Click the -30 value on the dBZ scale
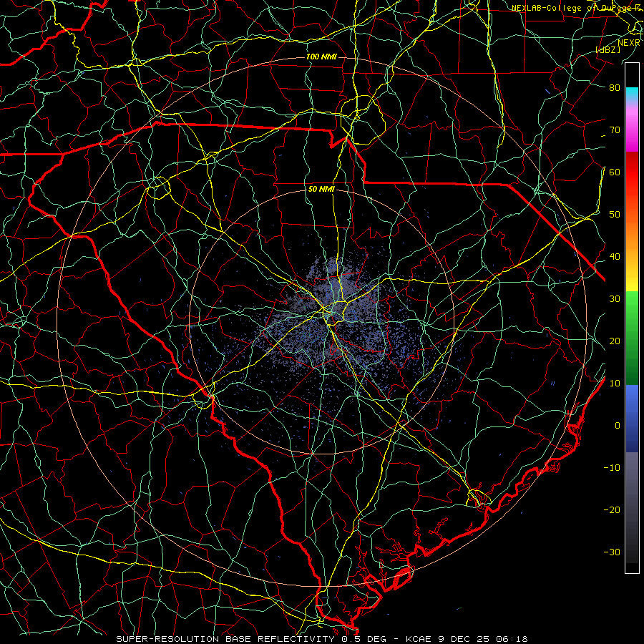 click(x=612, y=552)
